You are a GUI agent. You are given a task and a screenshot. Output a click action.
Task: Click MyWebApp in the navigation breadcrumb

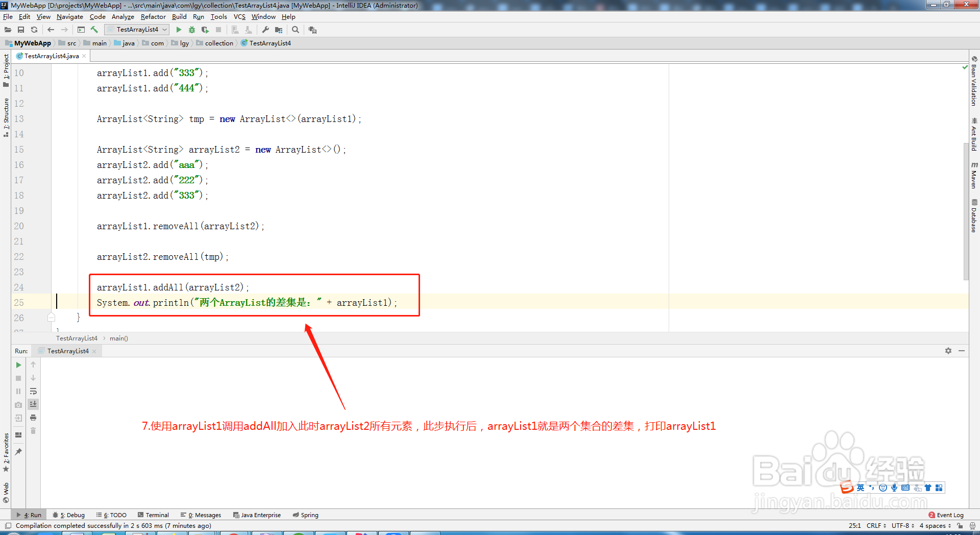(x=29, y=43)
